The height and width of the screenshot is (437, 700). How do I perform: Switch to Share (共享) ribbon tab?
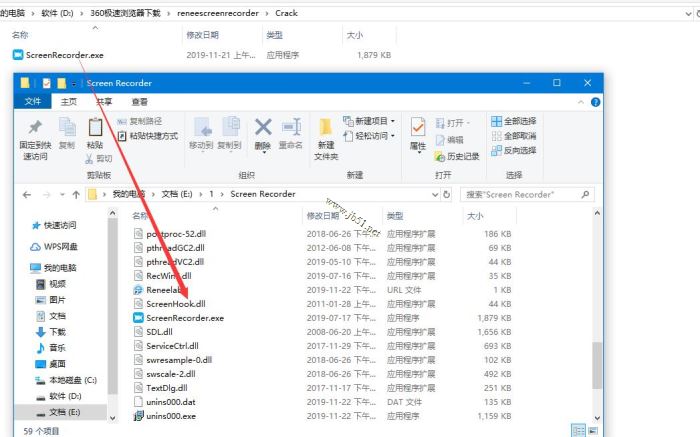(104, 102)
